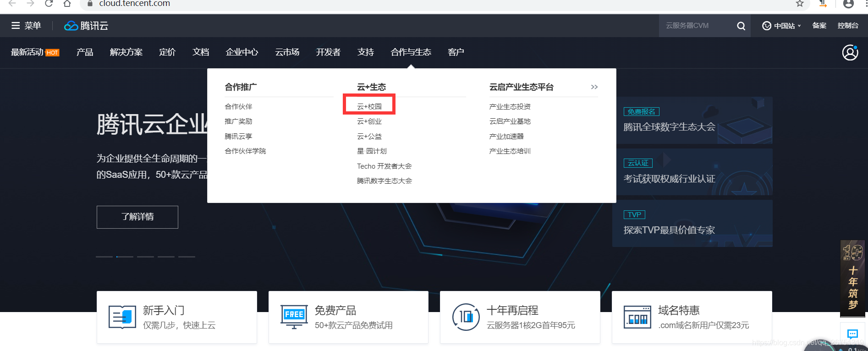Viewport: 868px width, 351px height.
Task: Open the 定价 menu
Action: pyautogui.click(x=167, y=52)
